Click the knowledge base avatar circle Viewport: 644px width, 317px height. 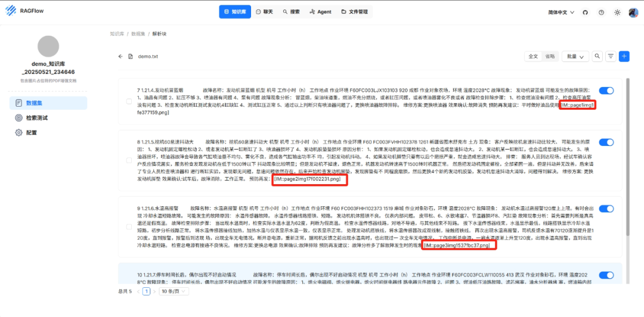48,46
